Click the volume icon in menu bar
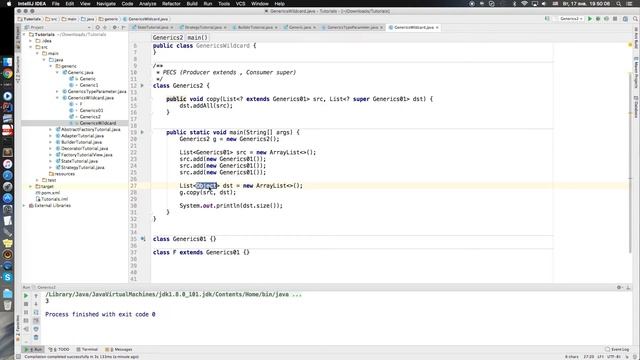The height and width of the screenshot is (360, 640). coord(544,4)
